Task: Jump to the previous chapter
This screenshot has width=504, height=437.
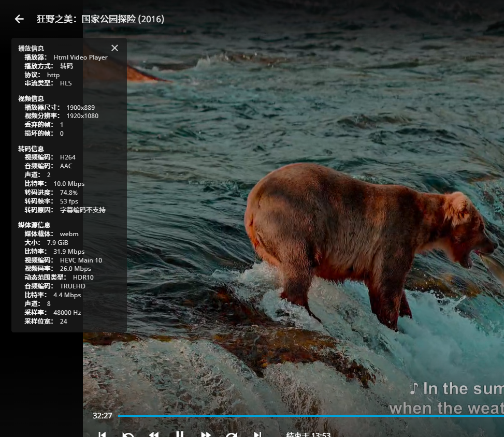Action: (x=102, y=435)
